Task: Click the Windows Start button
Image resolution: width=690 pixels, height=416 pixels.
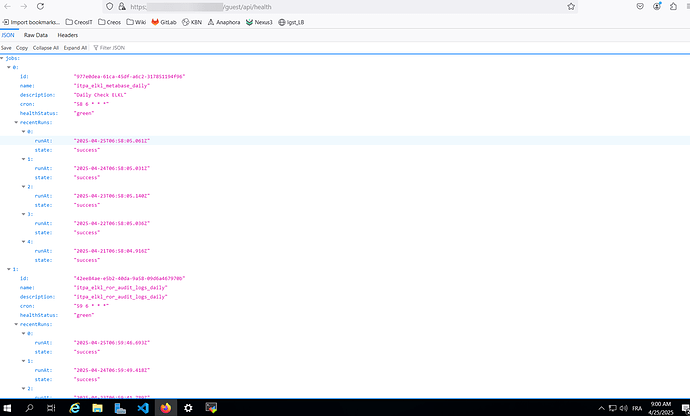Action: pos(9,408)
